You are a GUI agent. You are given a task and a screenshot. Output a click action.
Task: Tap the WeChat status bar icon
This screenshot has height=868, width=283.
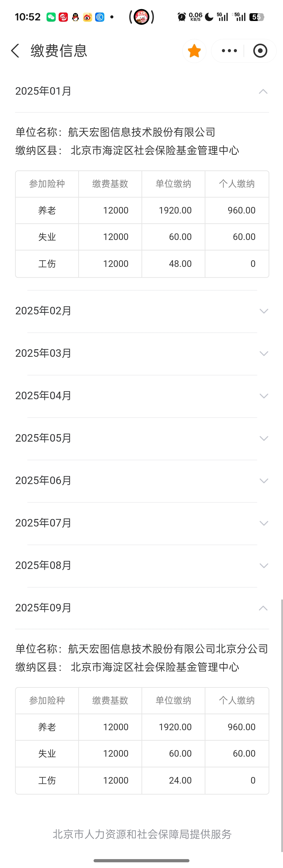pyautogui.click(x=51, y=17)
